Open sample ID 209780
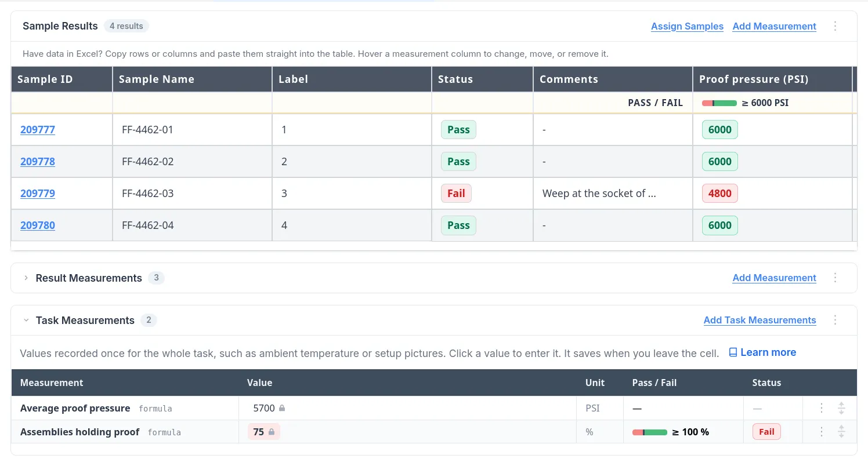The height and width of the screenshot is (466, 868). (x=38, y=225)
